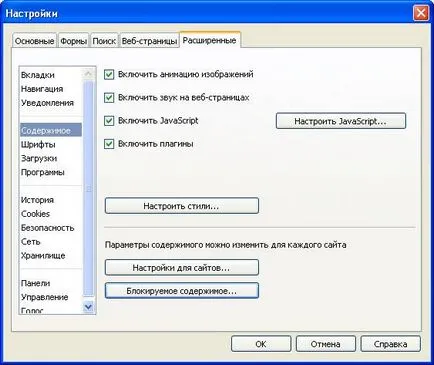The image size is (434, 365).
Task: Choose 'Уведомления' in the sidebar
Action: pyautogui.click(x=51, y=103)
